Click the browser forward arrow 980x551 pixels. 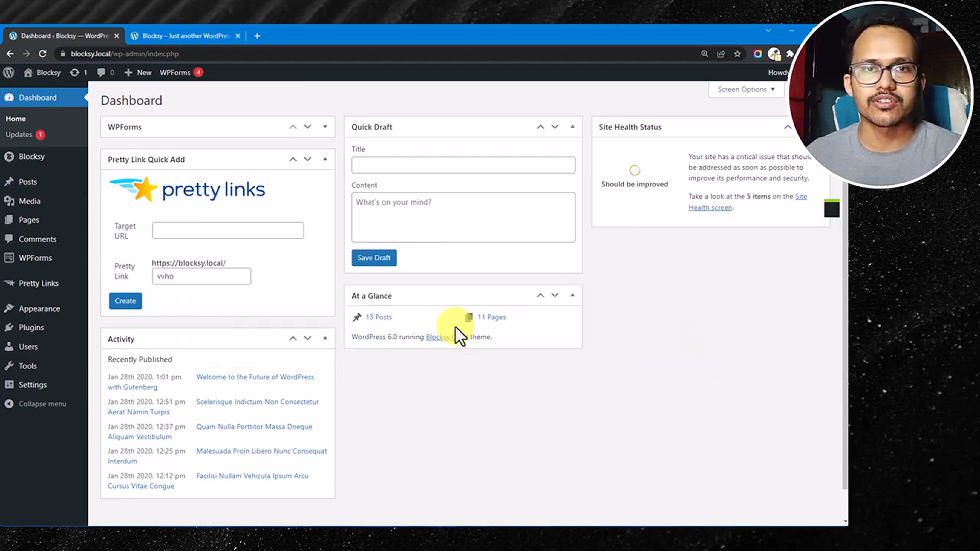(x=27, y=54)
